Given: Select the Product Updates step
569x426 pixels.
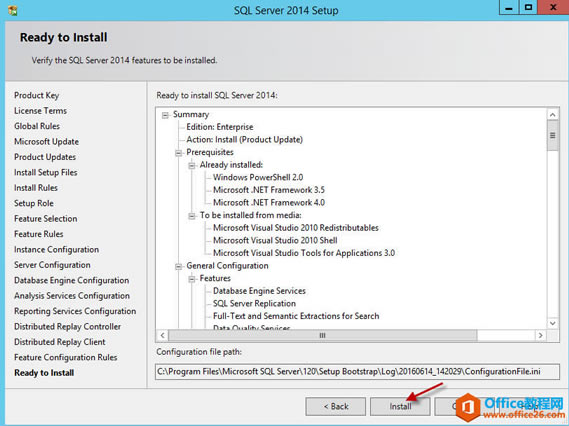Looking at the screenshot, I should [45, 157].
